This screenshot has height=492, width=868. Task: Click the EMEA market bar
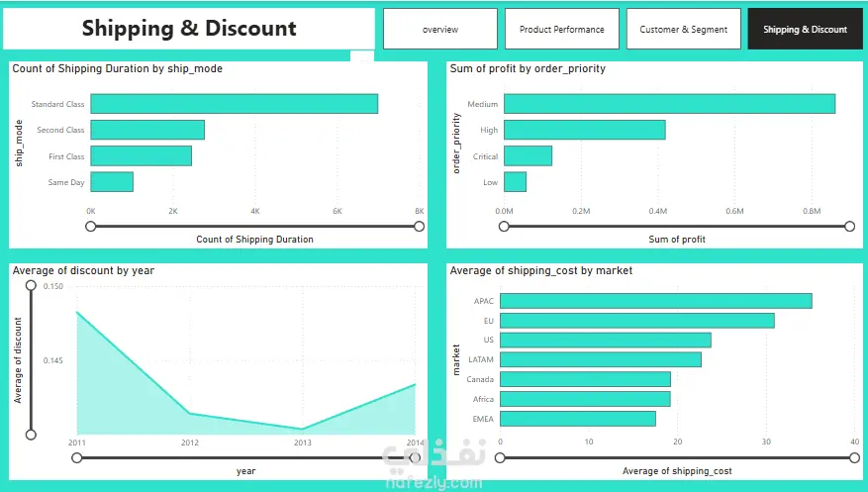[x=578, y=419]
